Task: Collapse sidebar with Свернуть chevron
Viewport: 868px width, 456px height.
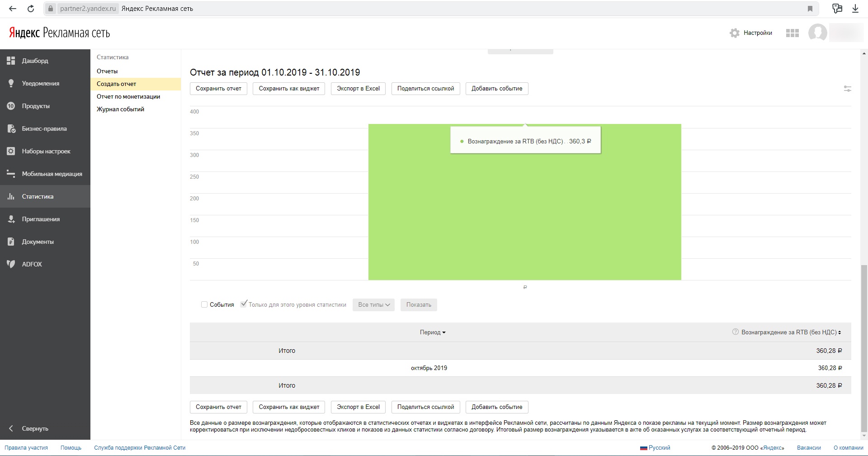Action: click(11, 428)
